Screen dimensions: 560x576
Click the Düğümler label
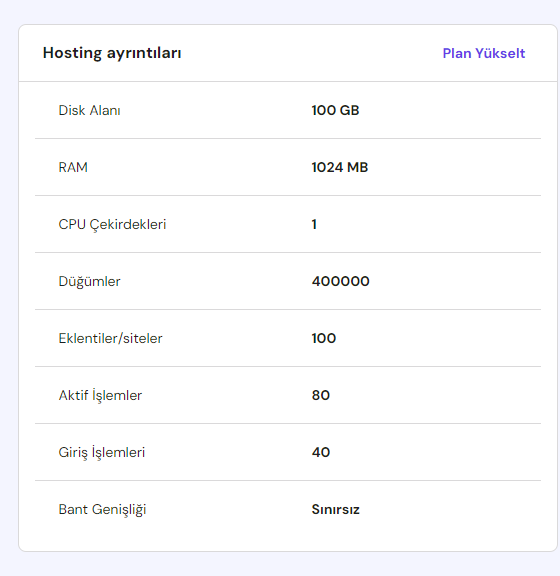coord(90,281)
